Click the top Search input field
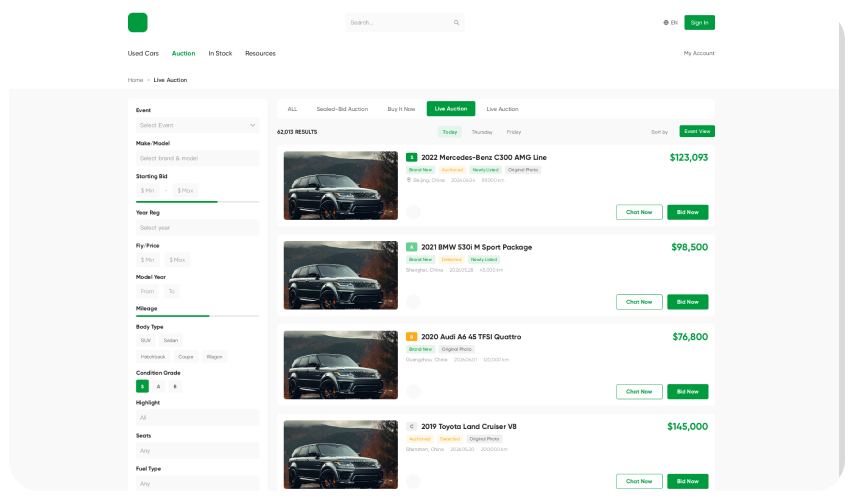Image resolution: width=855 pixels, height=500 pixels. [x=405, y=22]
